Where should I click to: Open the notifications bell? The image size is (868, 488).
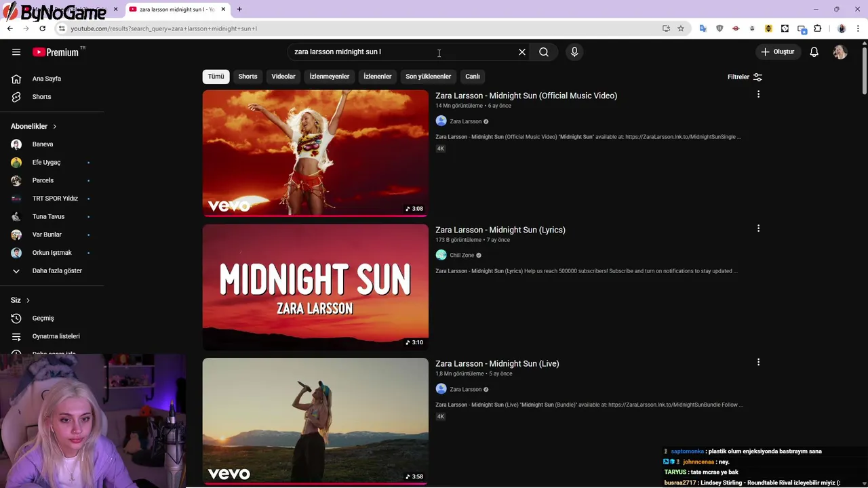pos(814,52)
